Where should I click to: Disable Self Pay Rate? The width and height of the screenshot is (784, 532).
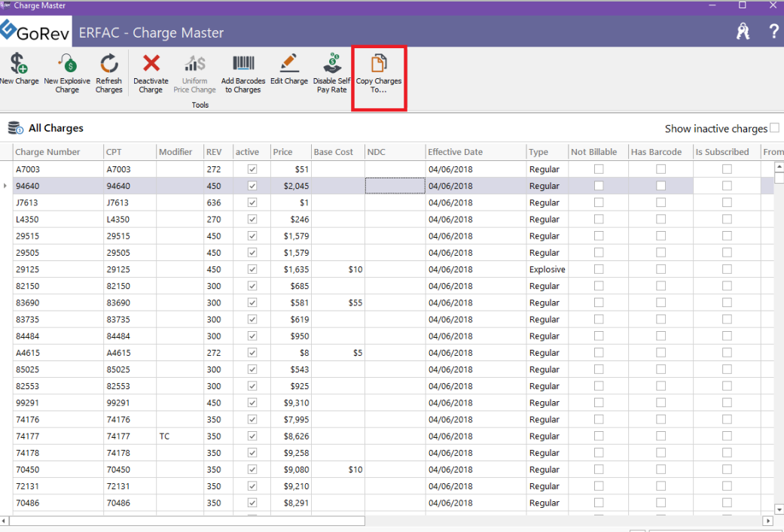(x=332, y=71)
